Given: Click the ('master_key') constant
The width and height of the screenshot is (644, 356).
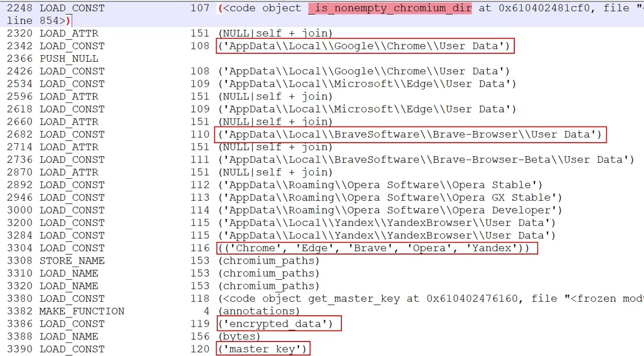Looking at the screenshot, I should [x=262, y=349].
